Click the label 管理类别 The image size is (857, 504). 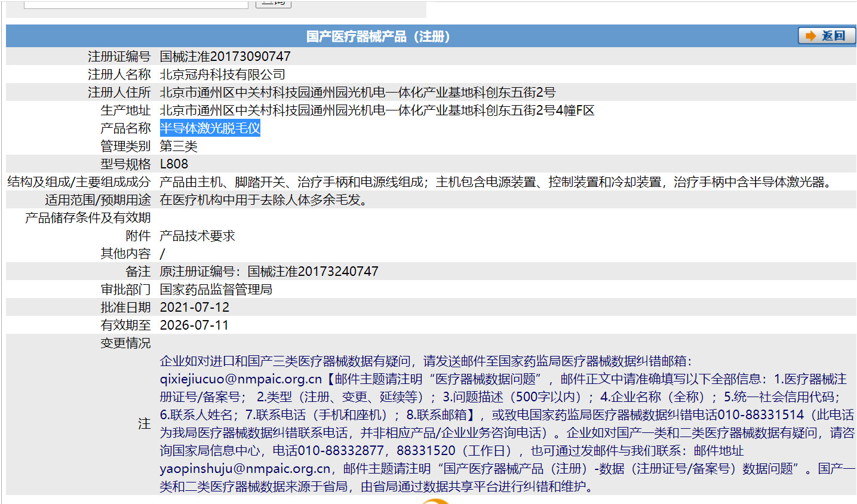[x=125, y=146]
